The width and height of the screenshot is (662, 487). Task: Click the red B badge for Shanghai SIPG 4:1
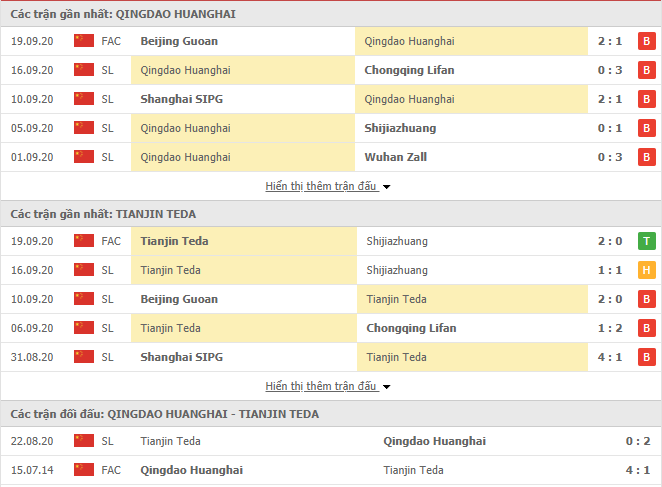pyautogui.click(x=646, y=357)
